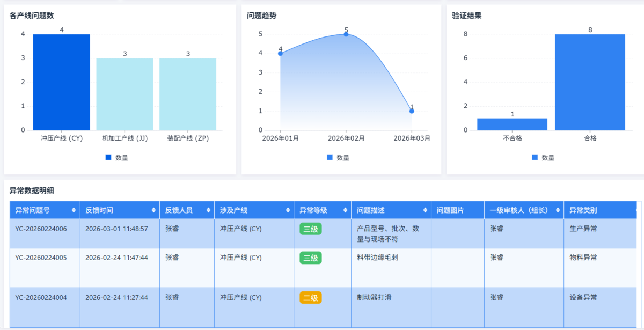This screenshot has width=644, height=330.
Task: Click the 装配产线 (ZP) bar
Action: pos(188,94)
